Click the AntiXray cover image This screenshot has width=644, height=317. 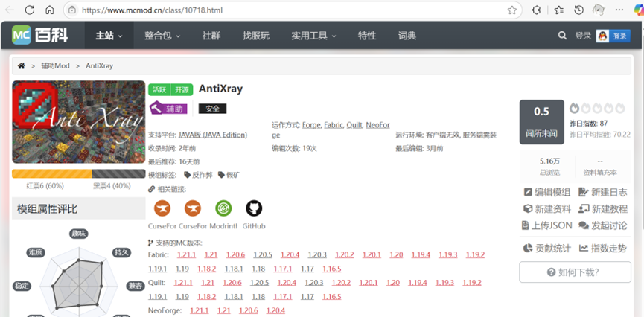78,122
